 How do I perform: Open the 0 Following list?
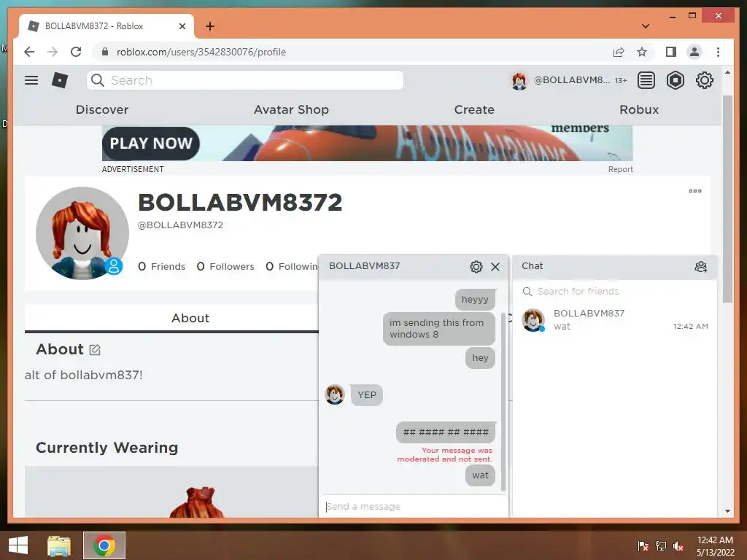292,267
